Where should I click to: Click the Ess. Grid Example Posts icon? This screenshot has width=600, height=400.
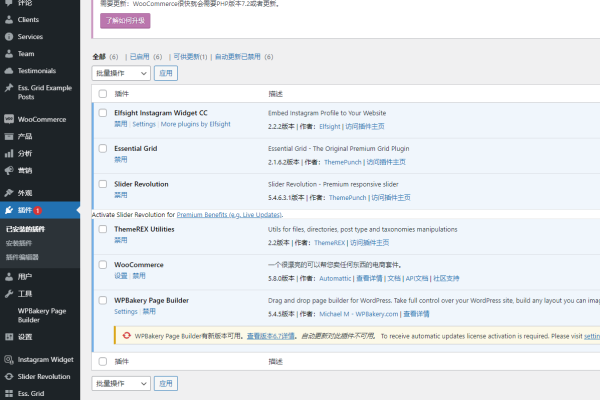point(9,88)
